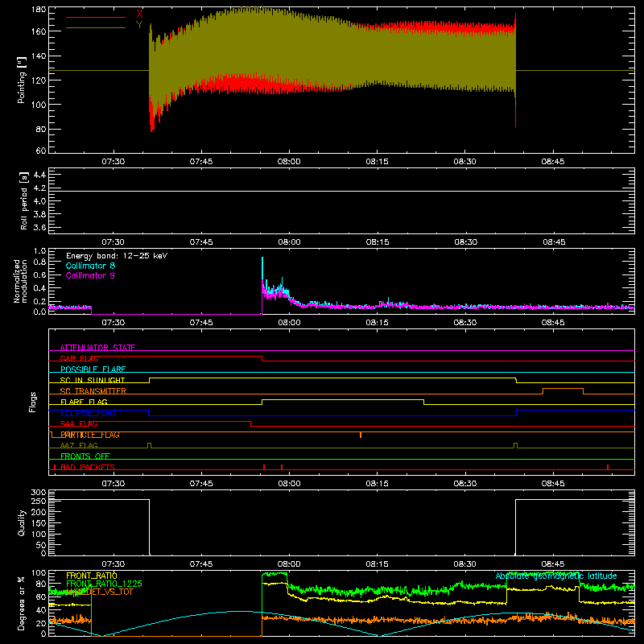This screenshot has height=644, width=644.
Task: Click the last BAD_PACKETS tick near 08:54
Action: coord(608,467)
